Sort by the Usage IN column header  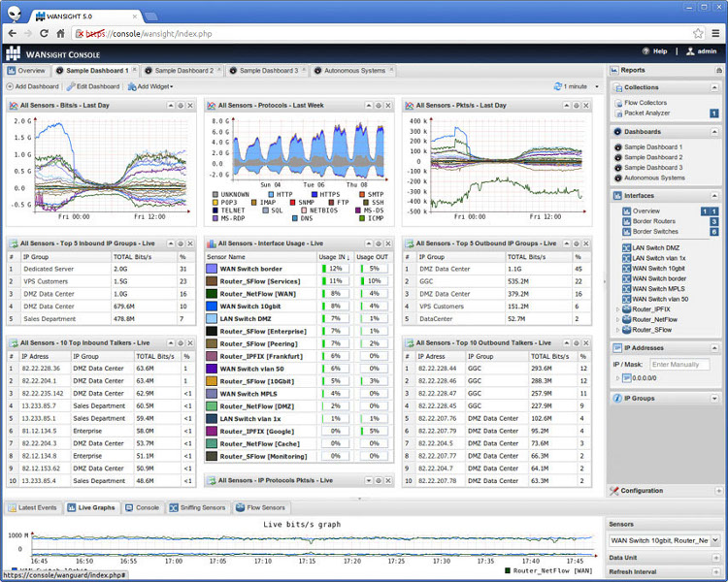(334, 257)
